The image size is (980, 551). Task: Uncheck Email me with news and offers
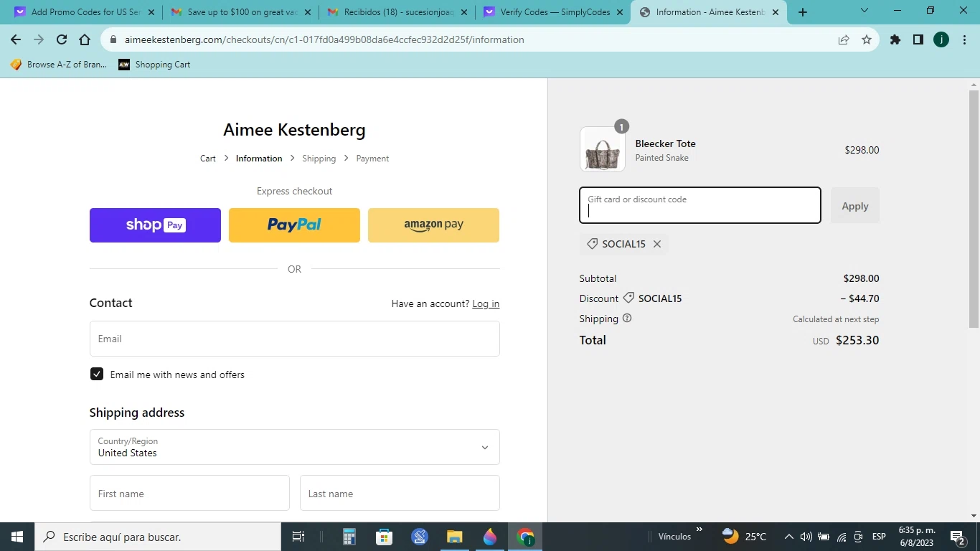click(97, 374)
